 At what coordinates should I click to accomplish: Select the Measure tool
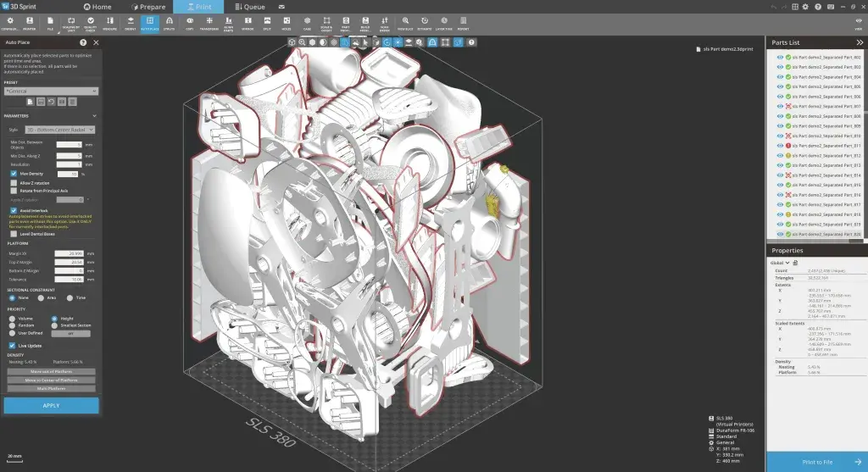[x=109, y=23]
